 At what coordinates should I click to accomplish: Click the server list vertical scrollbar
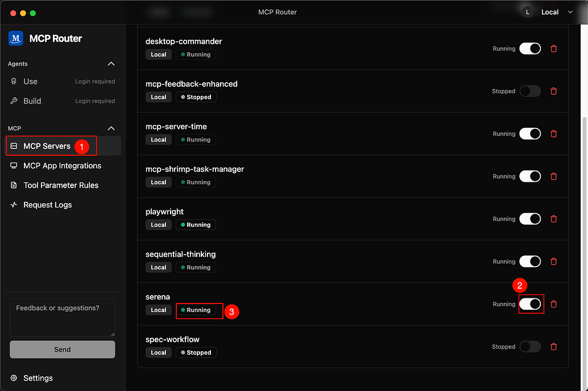click(584, 253)
